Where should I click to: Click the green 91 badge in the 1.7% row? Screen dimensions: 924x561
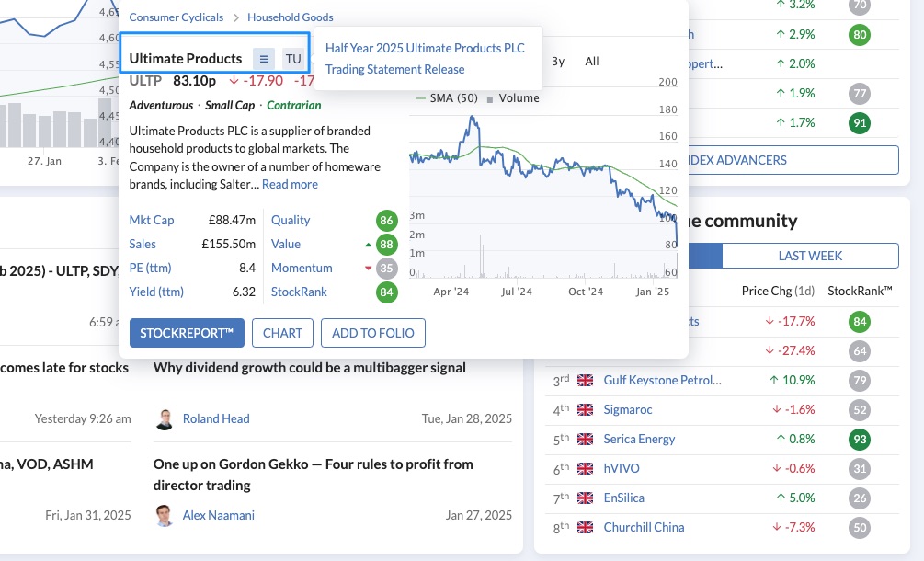click(x=860, y=122)
